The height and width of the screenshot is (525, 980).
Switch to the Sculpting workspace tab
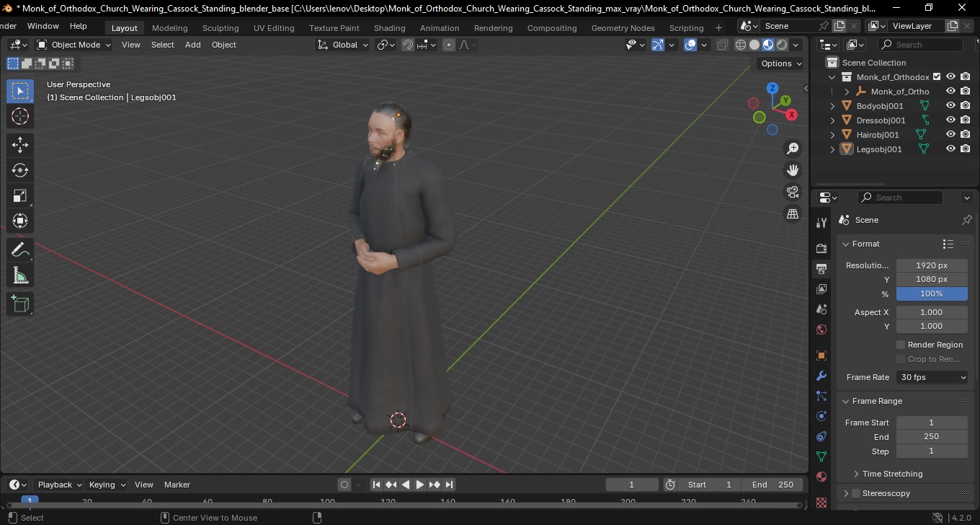tap(220, 28)
